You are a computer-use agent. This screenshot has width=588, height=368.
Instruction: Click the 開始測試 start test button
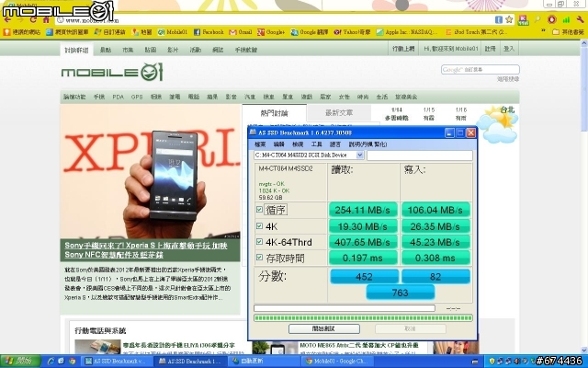click(324, 328)
